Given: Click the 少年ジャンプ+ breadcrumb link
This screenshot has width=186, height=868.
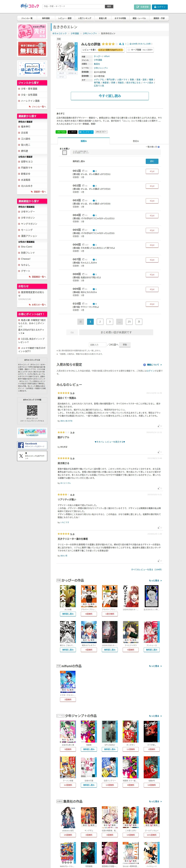Looking at the screenshot, I should tap(90, 33).
